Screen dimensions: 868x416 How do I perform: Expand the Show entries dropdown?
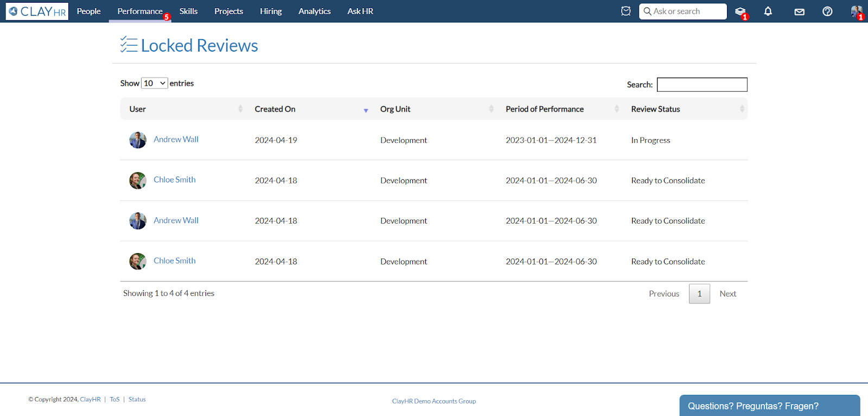click(154, 83)
